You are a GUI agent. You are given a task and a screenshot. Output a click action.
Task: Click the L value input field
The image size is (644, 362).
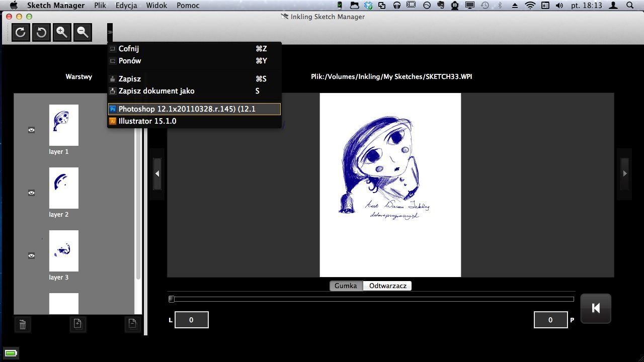point(191,320)
